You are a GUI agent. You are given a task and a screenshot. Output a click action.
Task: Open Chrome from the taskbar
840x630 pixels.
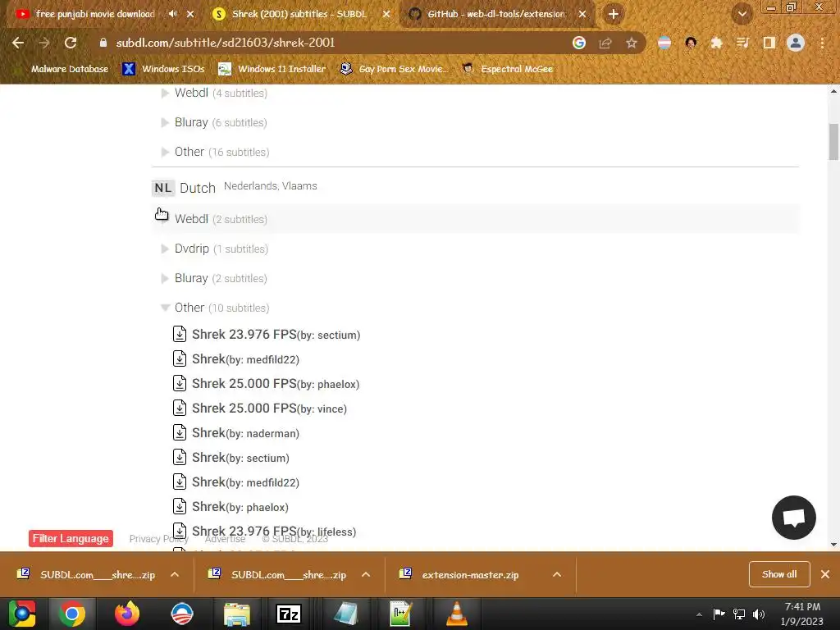coord(72,614)
